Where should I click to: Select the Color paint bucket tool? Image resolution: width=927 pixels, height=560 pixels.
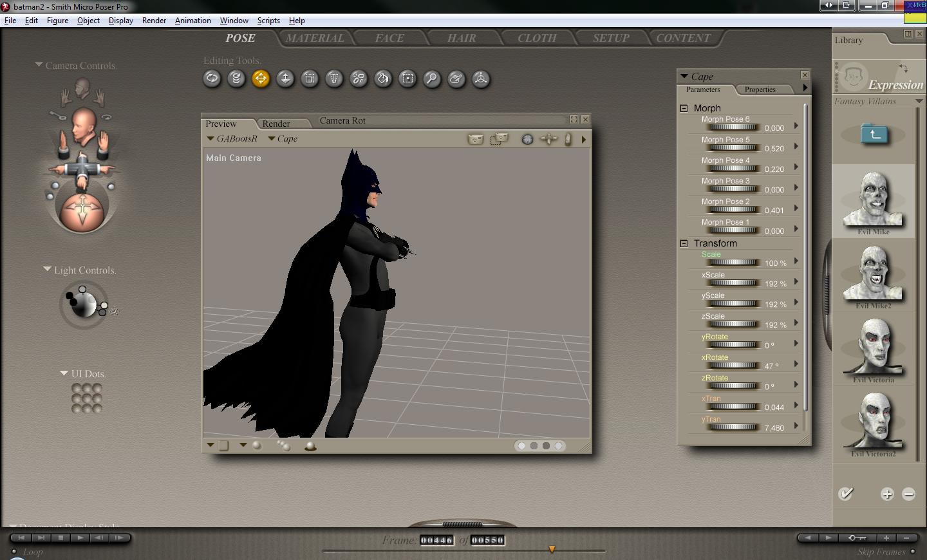[383, 79]
